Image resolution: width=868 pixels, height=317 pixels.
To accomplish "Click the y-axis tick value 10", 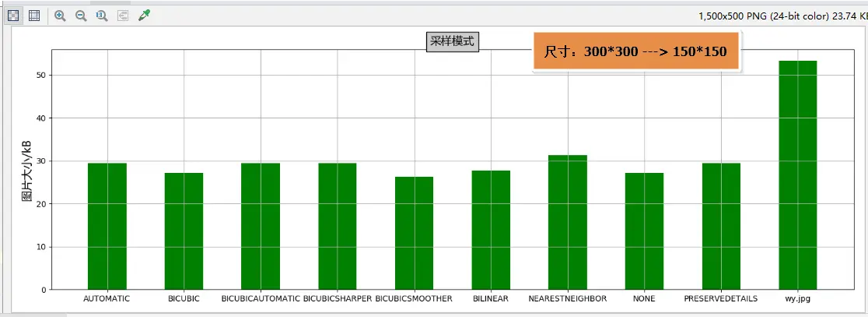I will pos(41,247).
